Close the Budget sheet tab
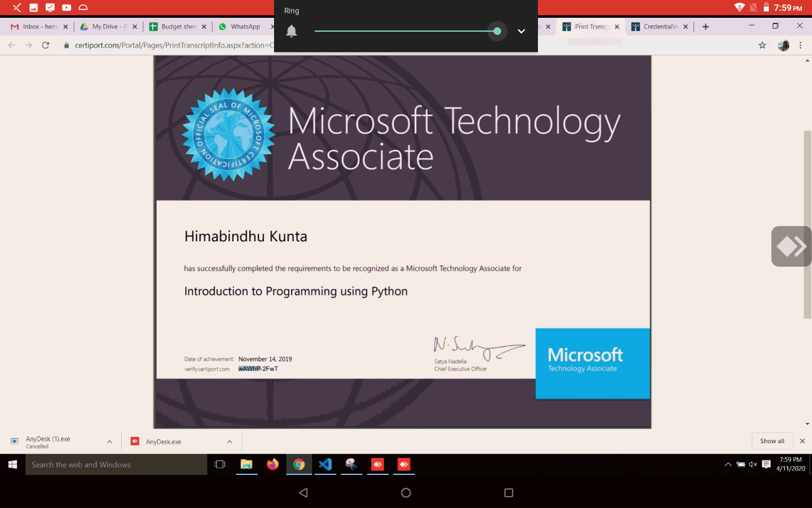Image resolution: width=812 pixels, height=508 pixels. point(204,27)
